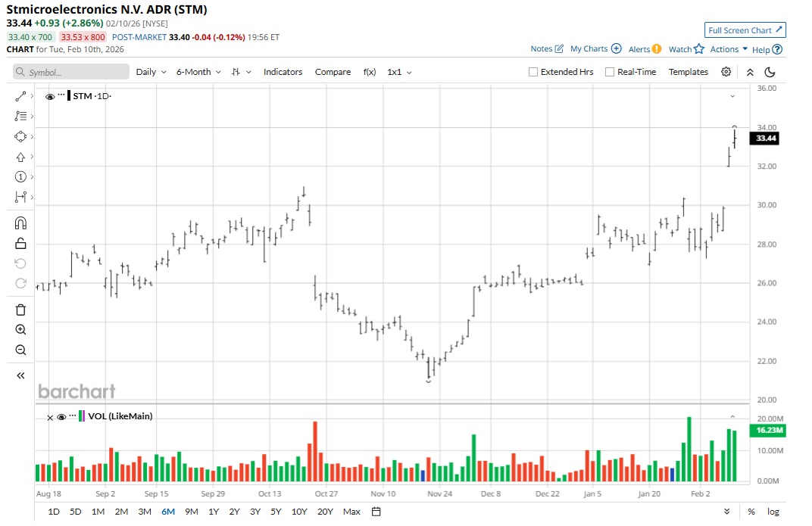The height and width of the screenshot is (526, 812).
Task: Pick the numbered label tool
Action: coord(20,177)
